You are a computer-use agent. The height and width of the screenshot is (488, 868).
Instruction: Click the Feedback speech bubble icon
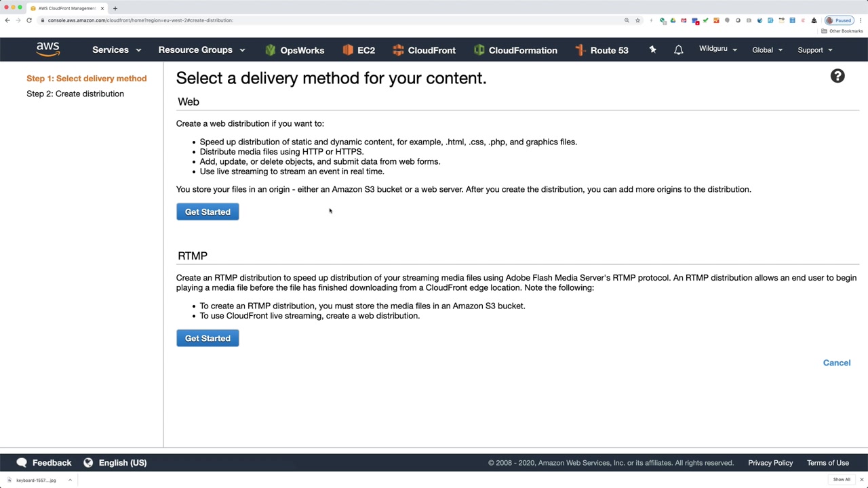(x=22, y=463)
